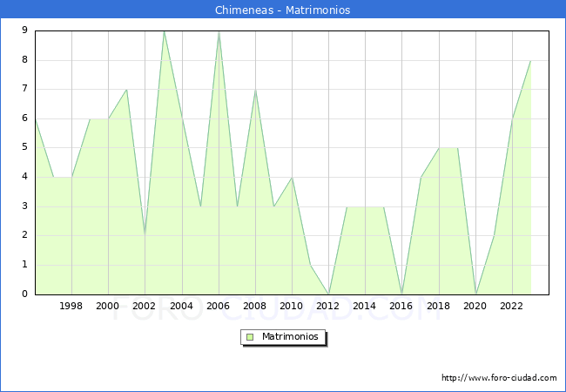Click the x-axis label 2020
The height and width of the screenshot is (392, 566).
pos(475,306)
